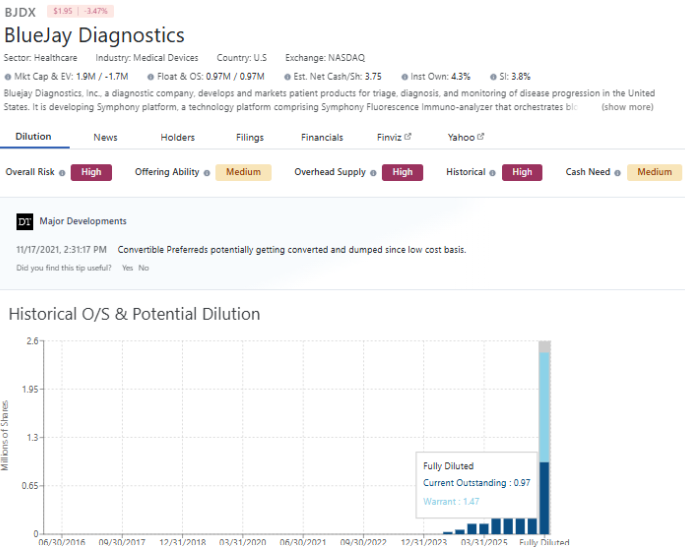685x547 pixels.
Task: Open the Holders tab
Action: point(177,138)
